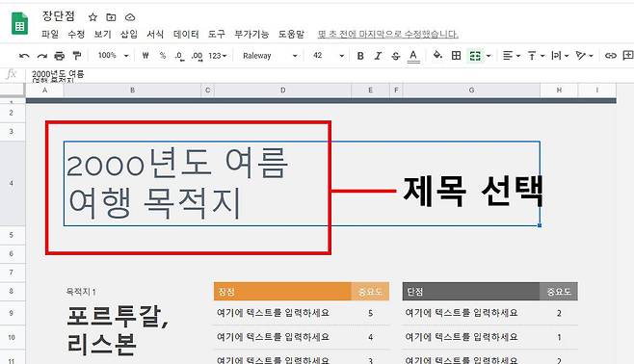Click the orange 장점 header cell
This screenshot has width=634, height=364.
(282, 291)
